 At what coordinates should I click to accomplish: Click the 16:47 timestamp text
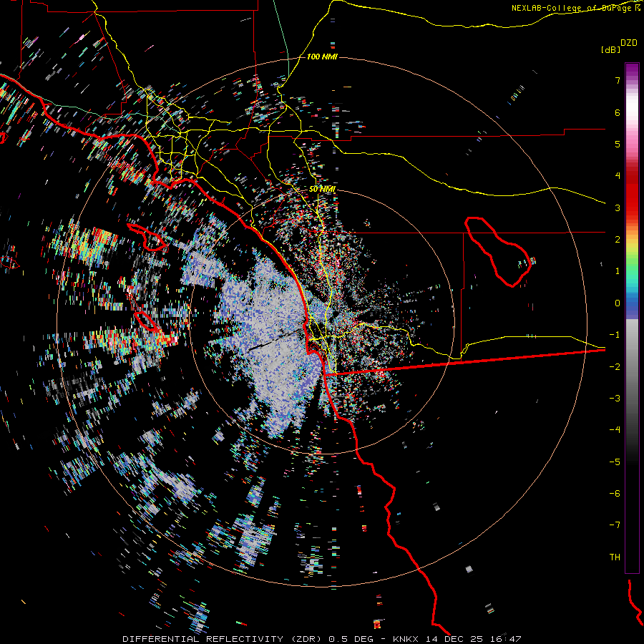pos(506,639)
